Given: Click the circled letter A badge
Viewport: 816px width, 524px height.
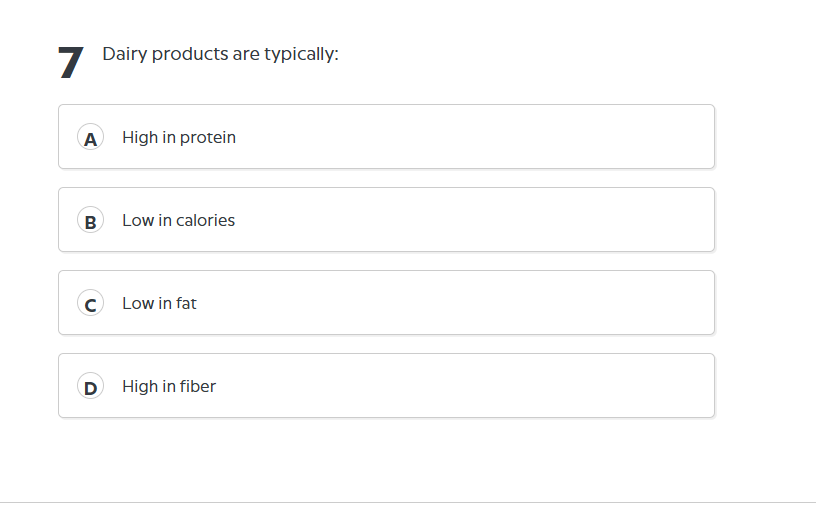Looking at the screenshot, I should click(x=91, y=138).
